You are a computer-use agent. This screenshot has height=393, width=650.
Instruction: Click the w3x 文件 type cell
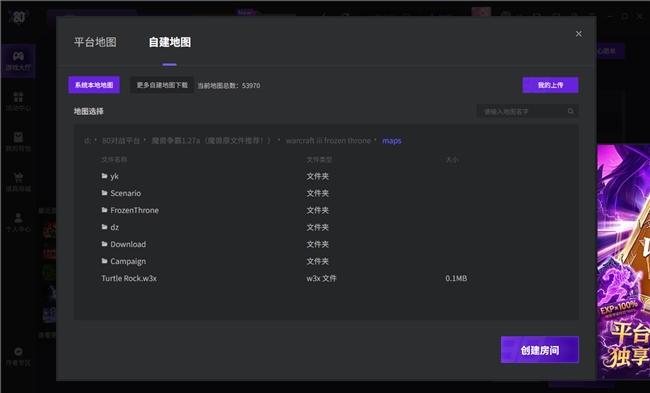tap(322, 279)
